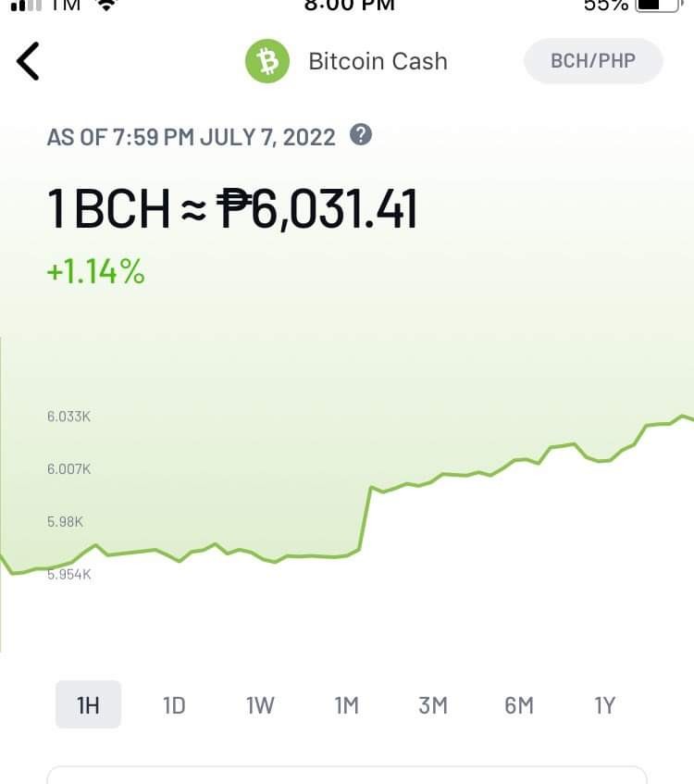Tap the Bitcoin Cash title text

[378, 61]
